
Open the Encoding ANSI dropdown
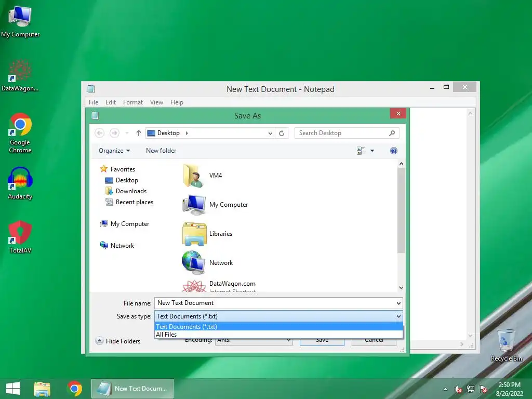[254, 340]
